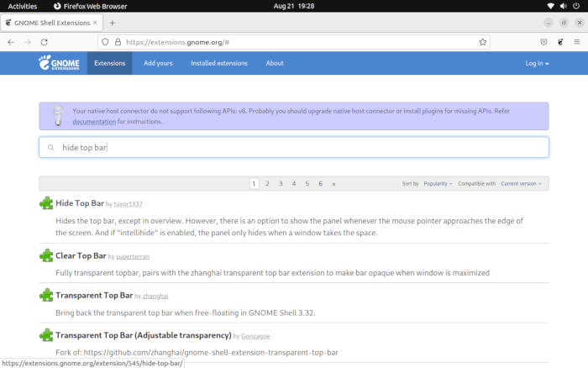Select current page 1 in pagination
This screenshot has height=368, width=588.
[x=254, y=183]
